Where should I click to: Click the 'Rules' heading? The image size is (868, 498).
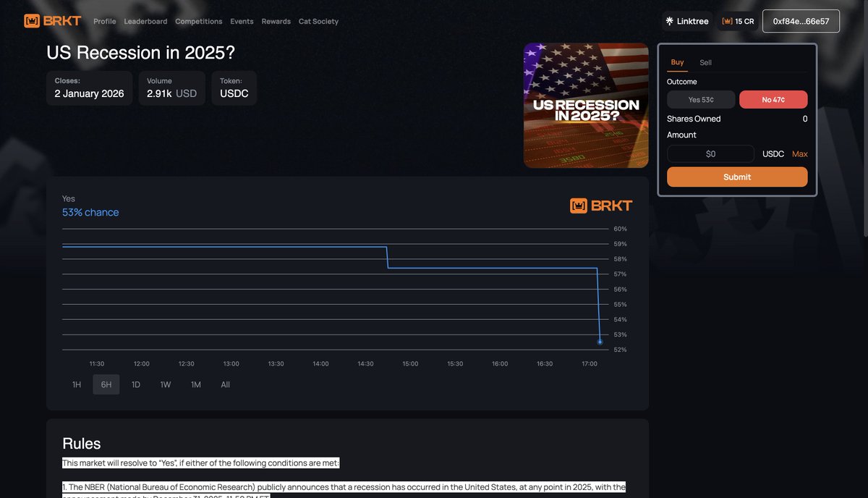click(82, 444)
